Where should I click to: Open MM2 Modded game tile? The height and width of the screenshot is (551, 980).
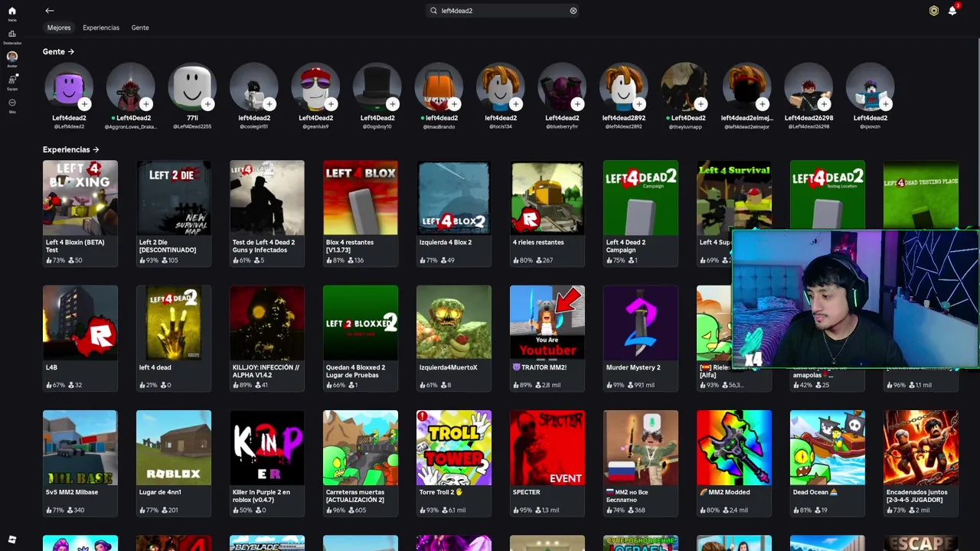pyautogui.click(x=734, y=462)
